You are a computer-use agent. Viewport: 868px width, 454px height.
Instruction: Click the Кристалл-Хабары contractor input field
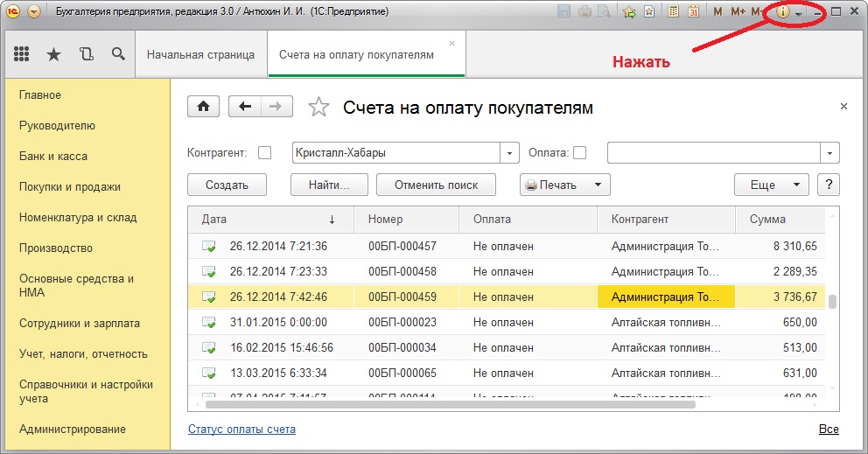pyautogui.click(x=396, y=153)
